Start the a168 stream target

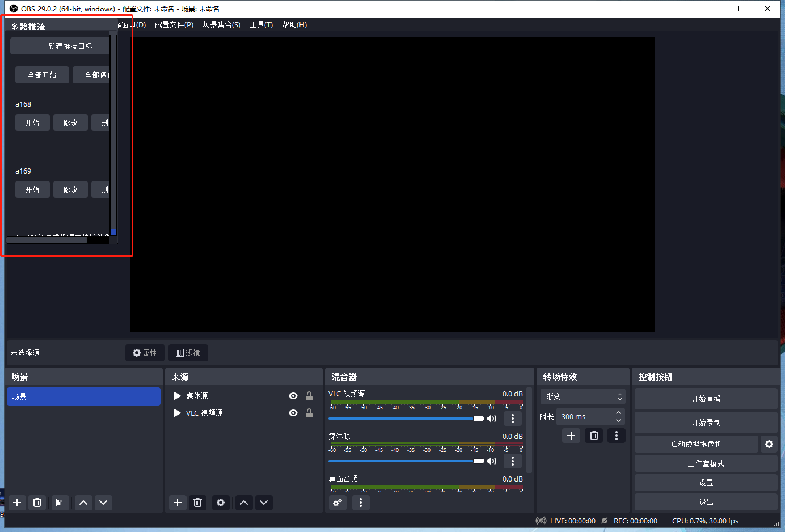point(32,123)
